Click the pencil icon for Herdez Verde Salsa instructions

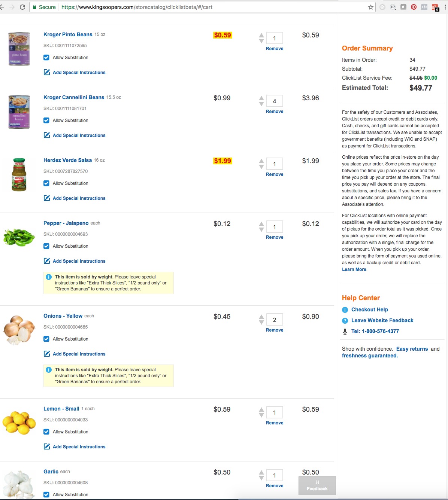click(47, 198)
